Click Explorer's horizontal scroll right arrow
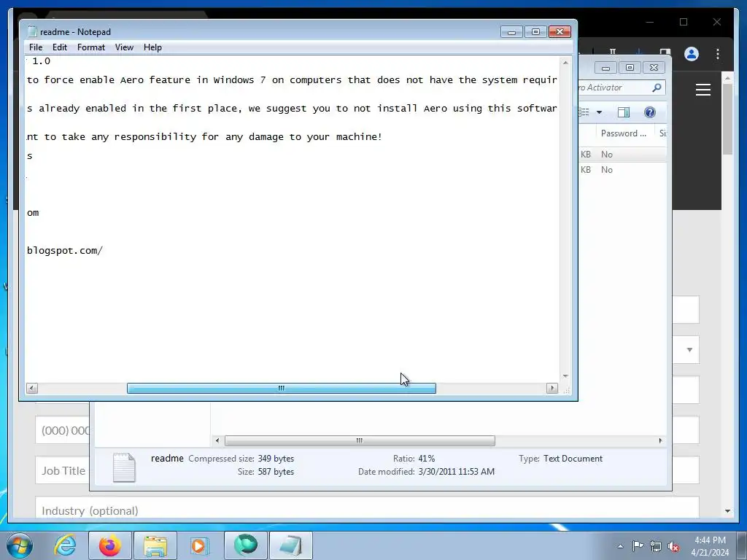Viewport: 747px width, 560px height. pos(660,441)
